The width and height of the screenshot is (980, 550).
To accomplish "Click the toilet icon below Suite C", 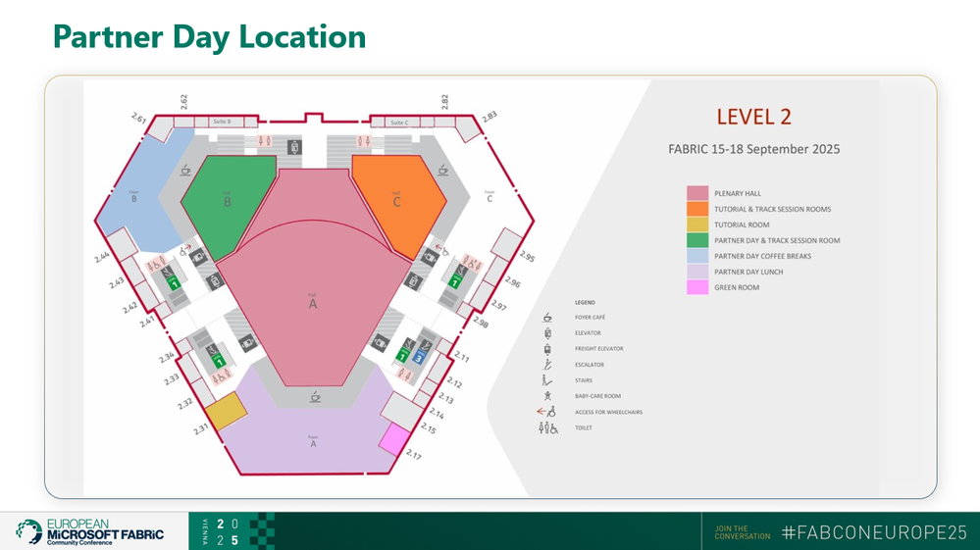I will (x=364, y=141).
